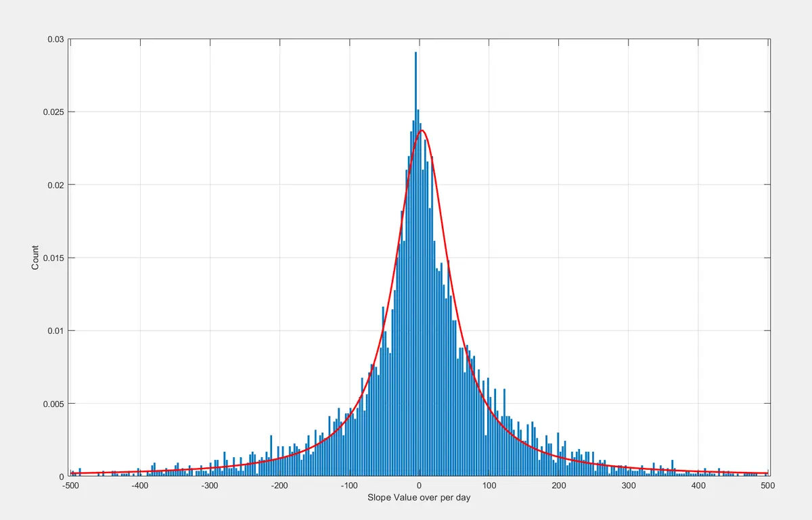Click the x-axis tick label -100
Screen dimensions: 812x520
[x=349, y=486]
